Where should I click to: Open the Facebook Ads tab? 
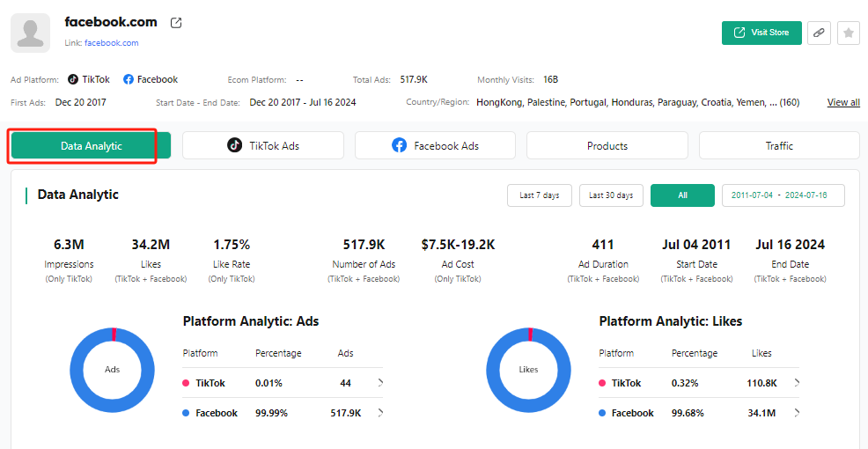coord(435,145)
